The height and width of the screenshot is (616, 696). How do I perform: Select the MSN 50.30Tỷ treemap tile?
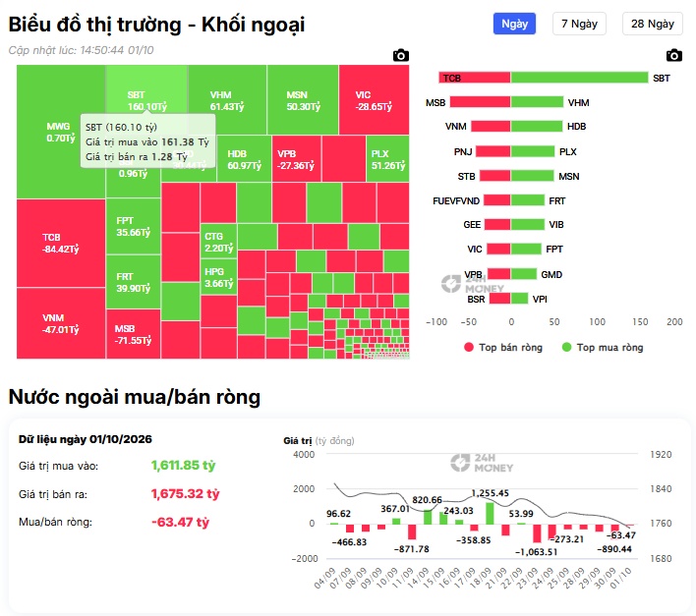click(x=303, y=100)
